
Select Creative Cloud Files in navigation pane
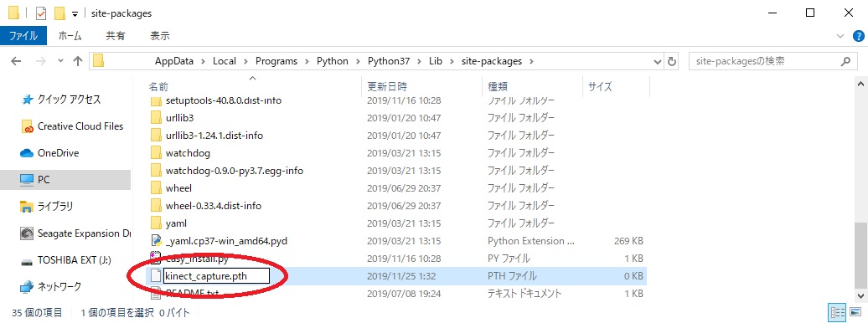80,126
